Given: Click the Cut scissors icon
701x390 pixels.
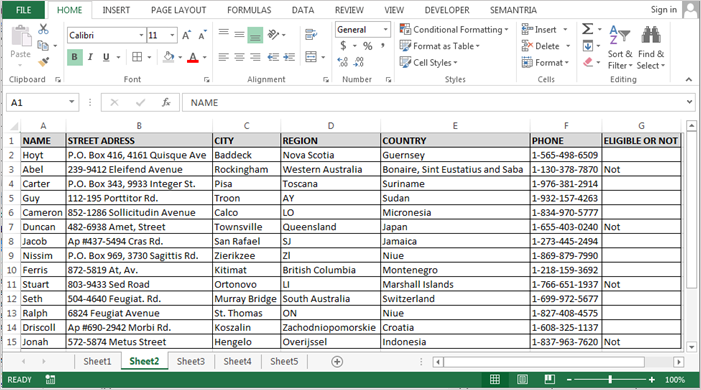Looking at the screenshot, I should click(x=43, y=30).
